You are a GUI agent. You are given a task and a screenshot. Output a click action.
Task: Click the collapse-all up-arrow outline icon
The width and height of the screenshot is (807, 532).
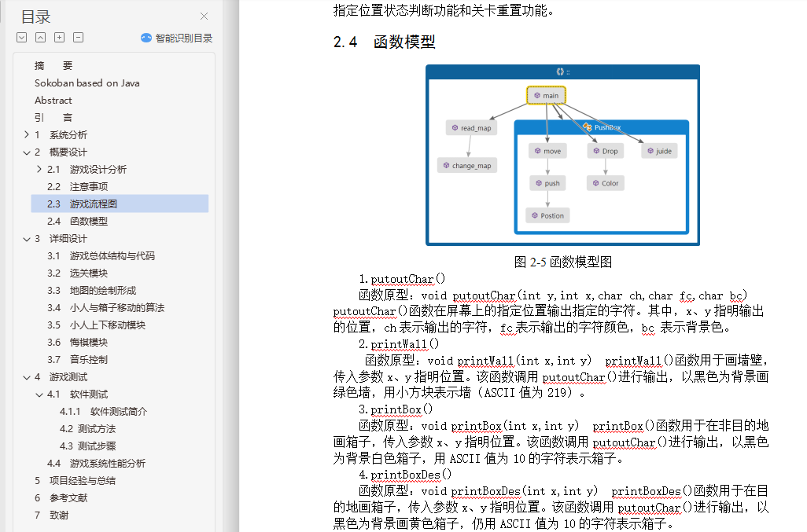41,38
